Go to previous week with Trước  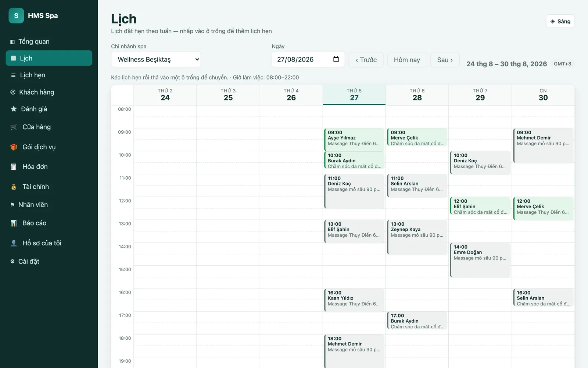click(x=366, y=60)
